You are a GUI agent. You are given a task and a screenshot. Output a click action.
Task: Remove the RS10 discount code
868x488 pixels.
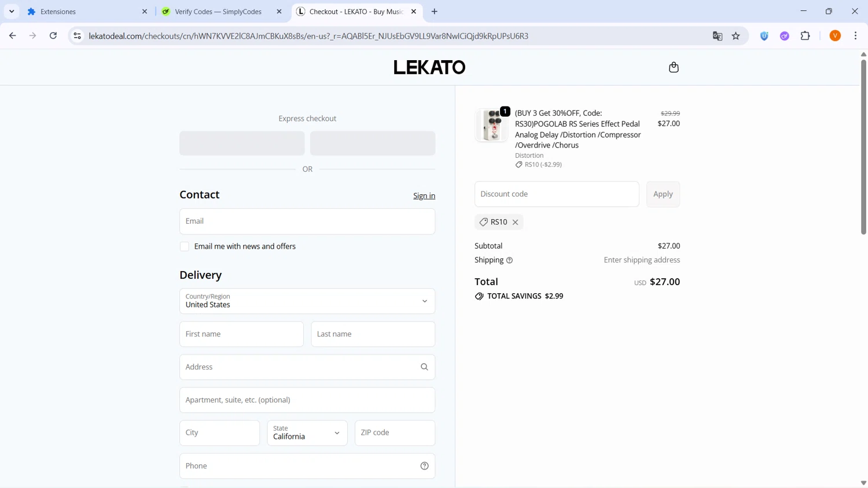(x=515, y=222)
